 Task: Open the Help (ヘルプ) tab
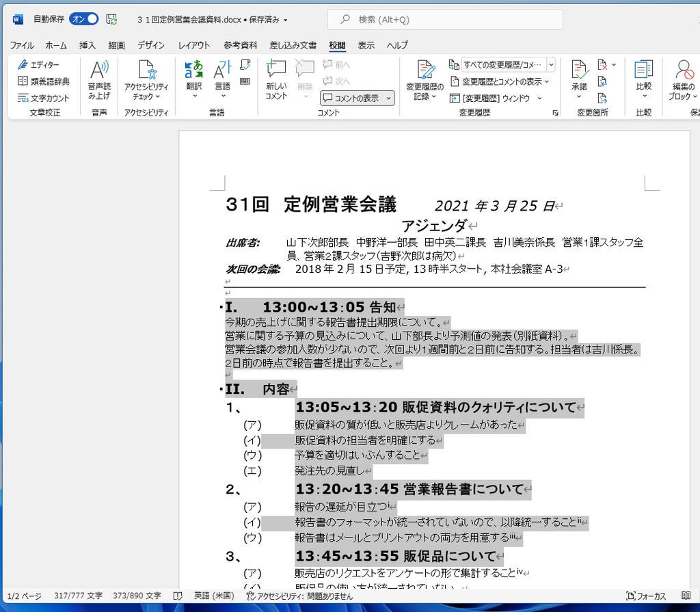coord(397,45)
